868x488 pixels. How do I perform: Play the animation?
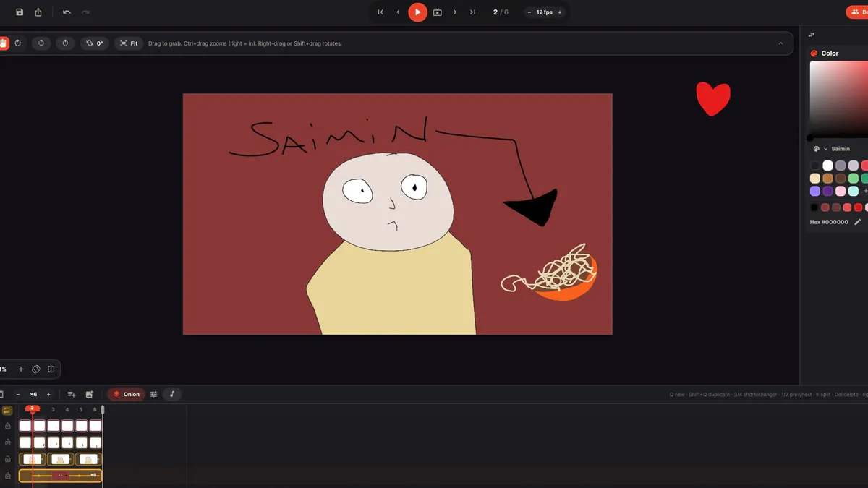coord(417,12)
